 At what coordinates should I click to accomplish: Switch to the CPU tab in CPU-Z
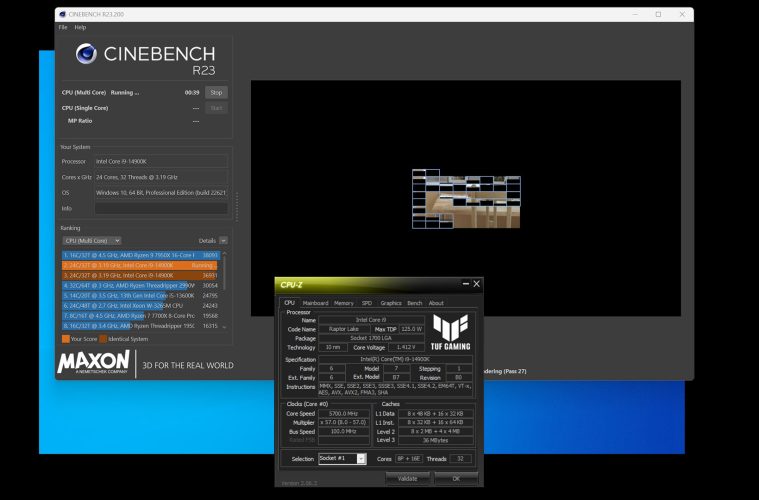point(289,303)
